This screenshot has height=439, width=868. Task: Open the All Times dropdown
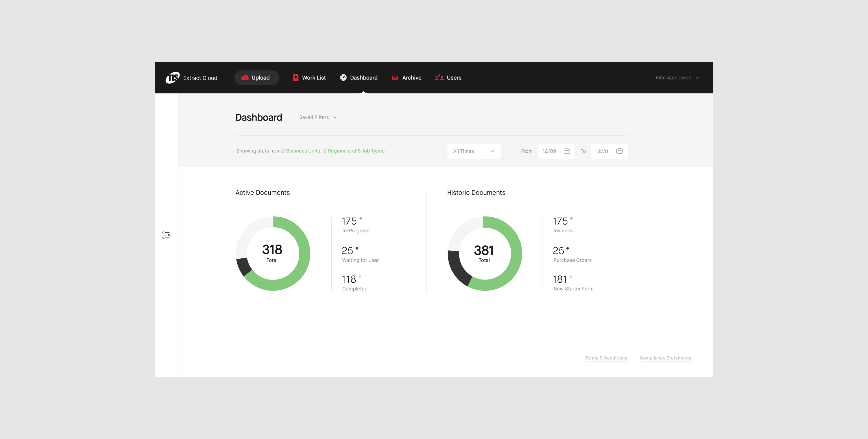[473, 151]
